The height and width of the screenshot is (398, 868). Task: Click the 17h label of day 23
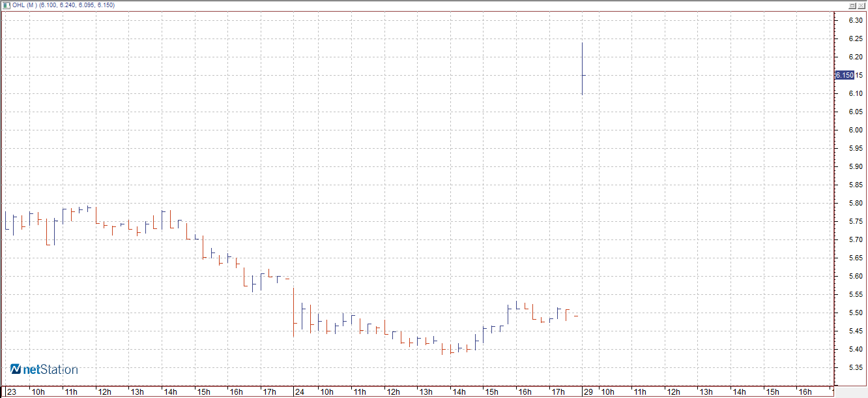[269, 392]
